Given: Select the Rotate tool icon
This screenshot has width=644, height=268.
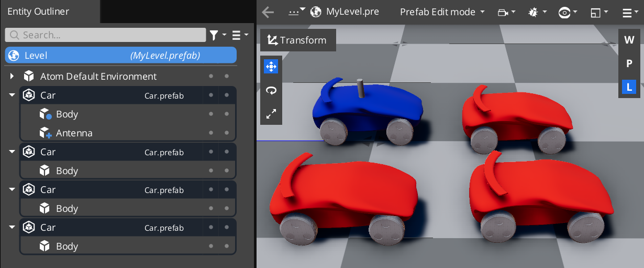Looking at the screenshot, I should click(271, 90).
